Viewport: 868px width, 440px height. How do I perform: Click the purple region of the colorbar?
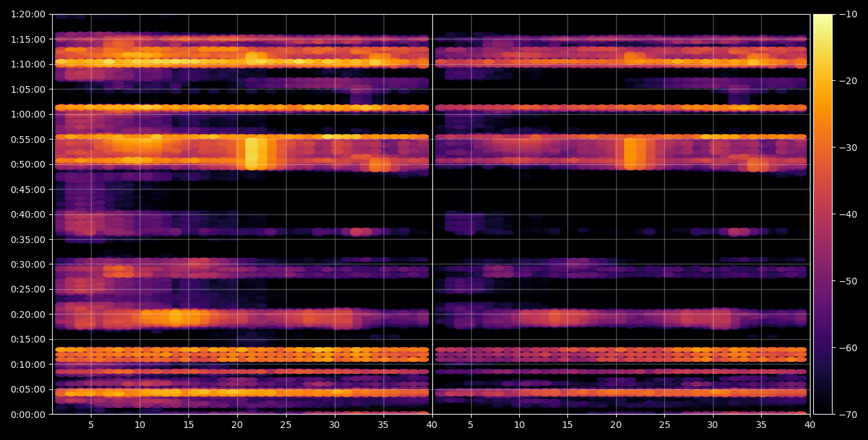[823, 294]
